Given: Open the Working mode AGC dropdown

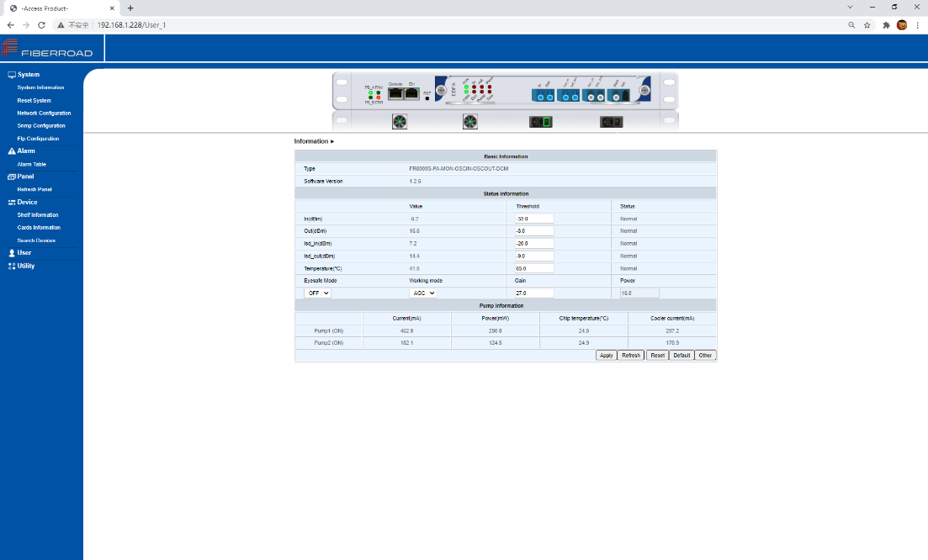Looking at the screenshot, I should coord(422,293).
